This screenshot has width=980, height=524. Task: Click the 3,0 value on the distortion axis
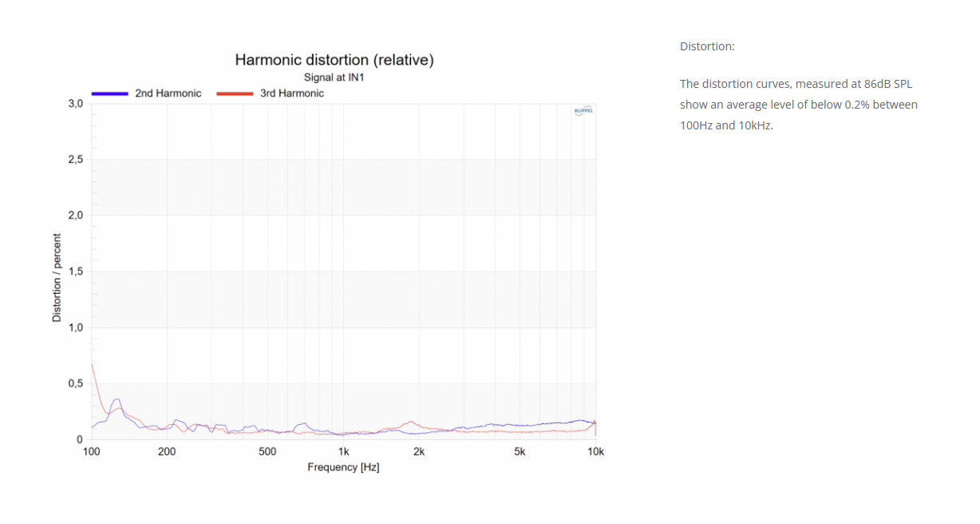pos(75,104)
